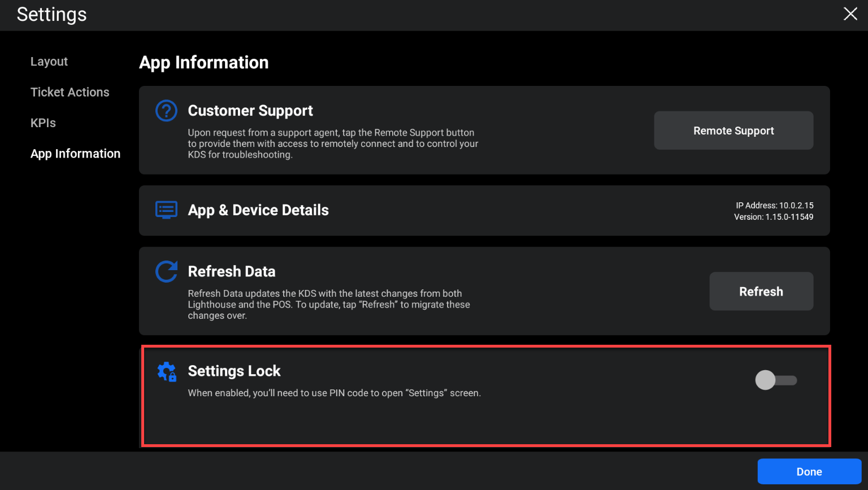Select the App & Device Details heading
Image resolution: width=868 pixels, height=490 pixels.
tap(258, 210)
